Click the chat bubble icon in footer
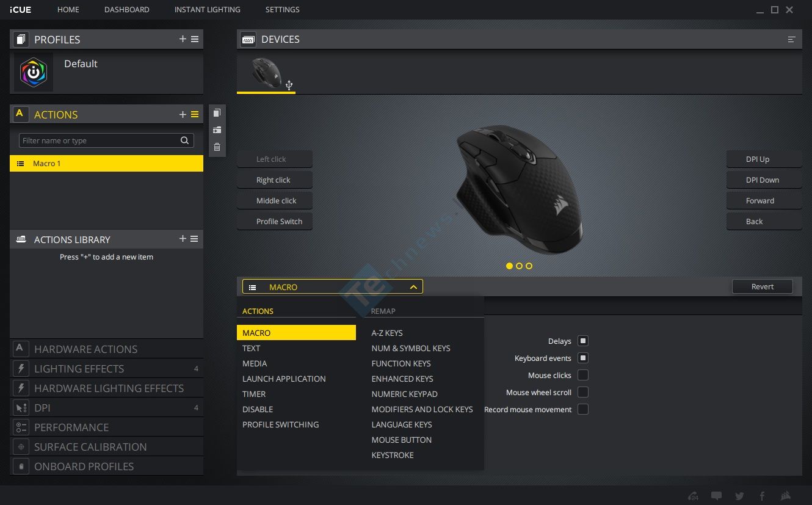 (716, 496)
